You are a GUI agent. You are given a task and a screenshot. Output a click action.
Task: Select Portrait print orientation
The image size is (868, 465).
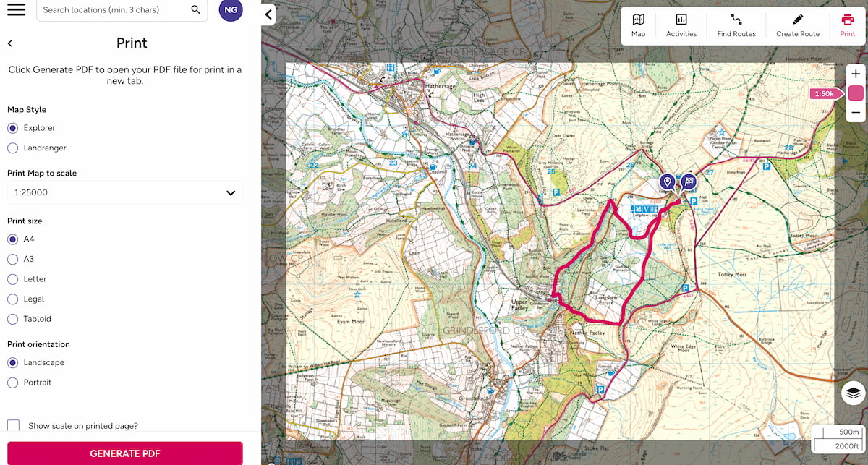click(12, 383)
